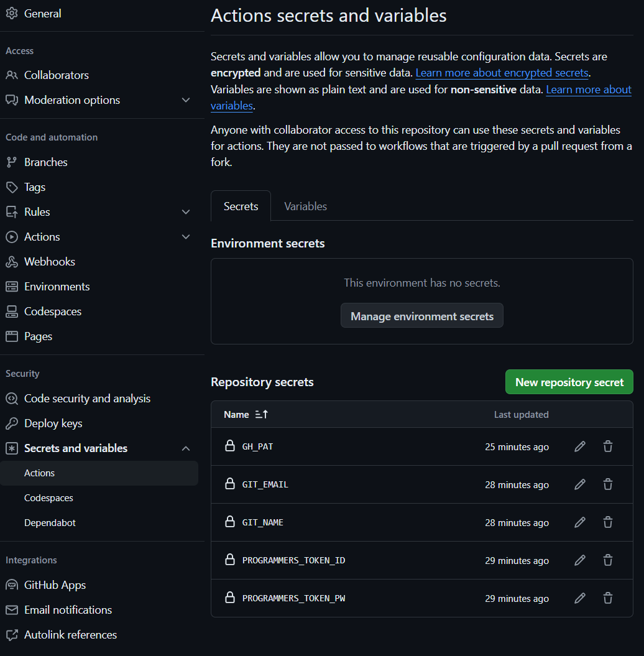644x656 pixels.
Task: Collapse the Secrets and variables section
Action: (186, 448)
